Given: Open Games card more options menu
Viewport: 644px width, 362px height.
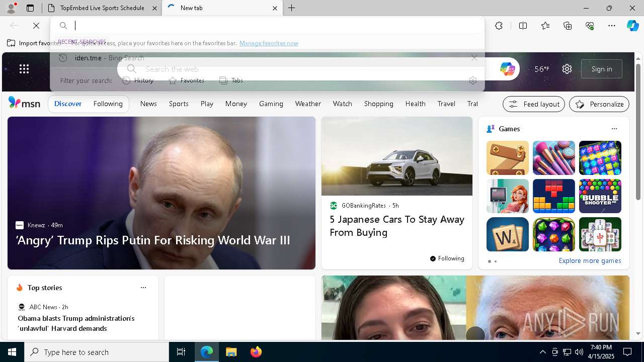Looking at the screenshot, I should (614, 129).
